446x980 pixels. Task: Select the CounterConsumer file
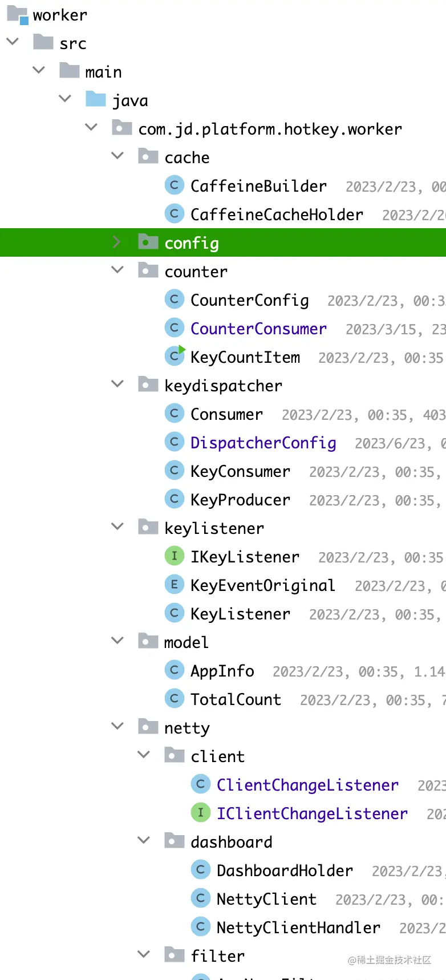258,329
